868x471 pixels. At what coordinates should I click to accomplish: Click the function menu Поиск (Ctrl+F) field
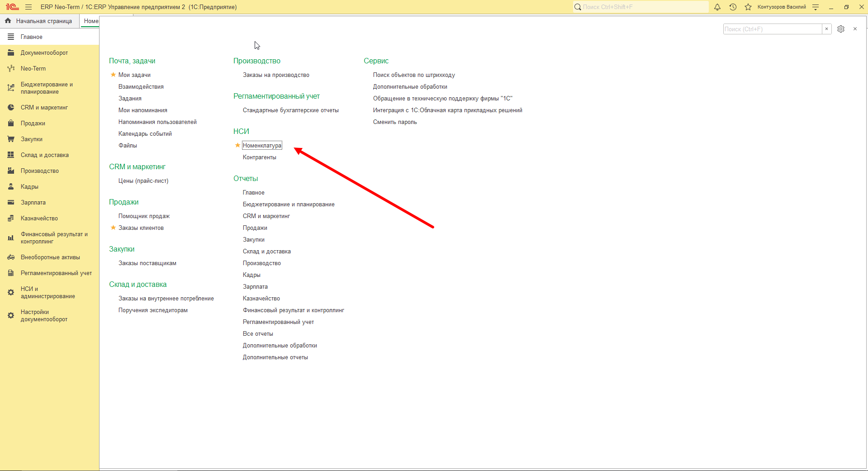(x=772, y=29)
